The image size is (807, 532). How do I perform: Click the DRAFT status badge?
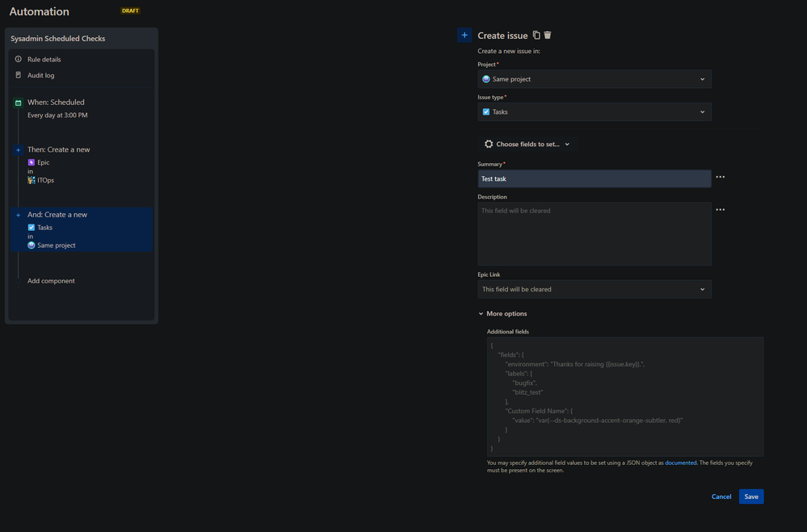[x=130, y=10]
